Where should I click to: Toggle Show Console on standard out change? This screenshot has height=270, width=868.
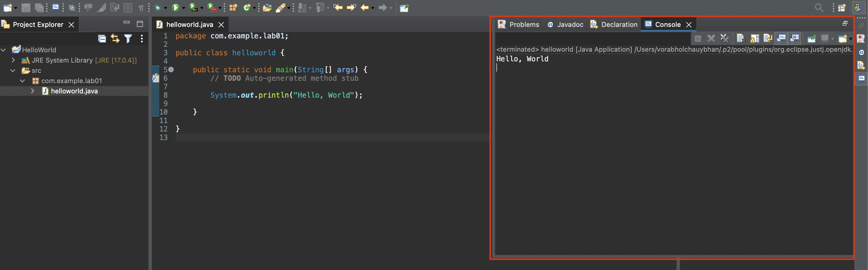(781, 38)
